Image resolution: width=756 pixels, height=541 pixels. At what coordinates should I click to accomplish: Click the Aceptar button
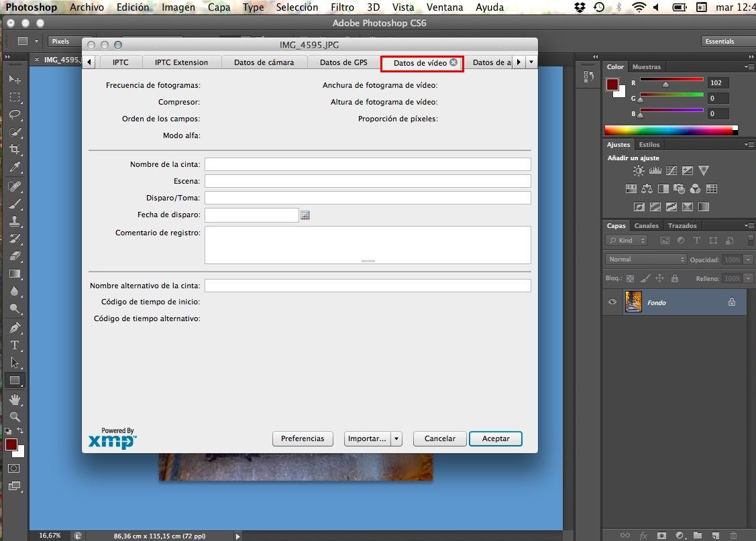496,438
